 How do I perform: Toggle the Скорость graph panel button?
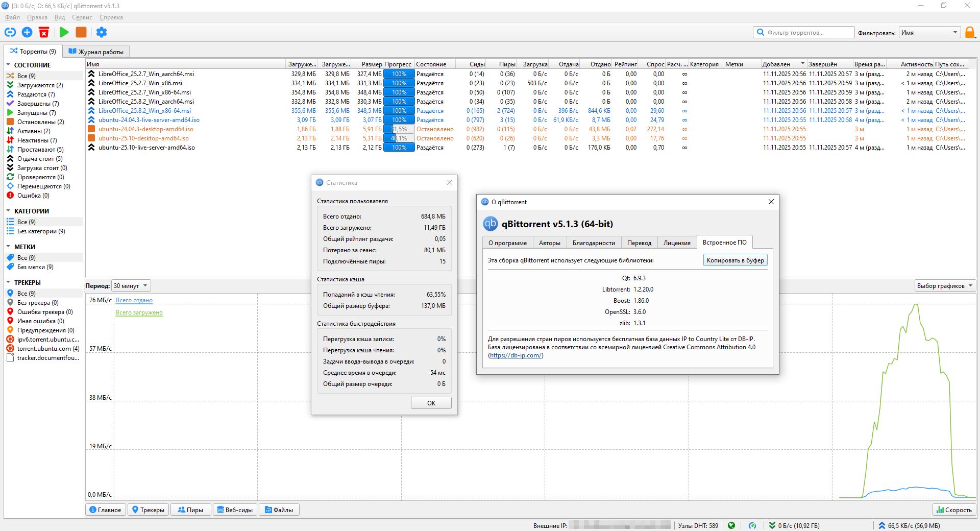(x=954, y=510)
